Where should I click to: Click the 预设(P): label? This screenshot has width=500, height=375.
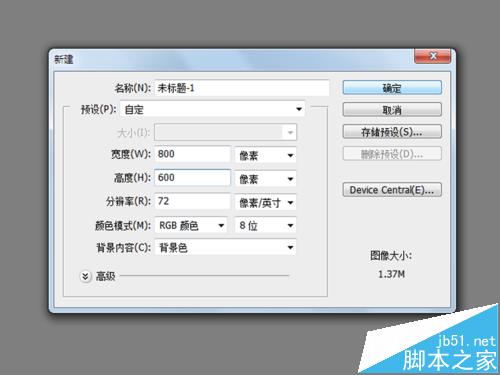pyautogui.click(x=99, y=109)
